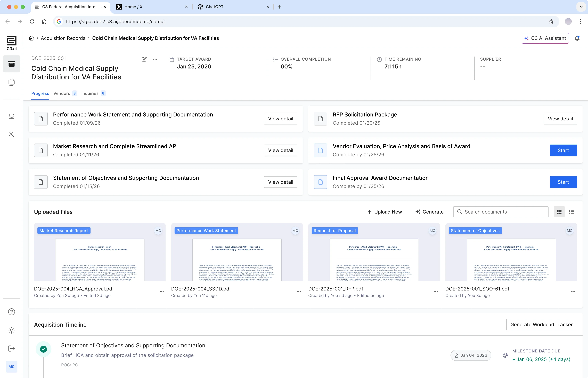Click the logout icon in the sidebar
Screen dimensions: 588x378
12,349
